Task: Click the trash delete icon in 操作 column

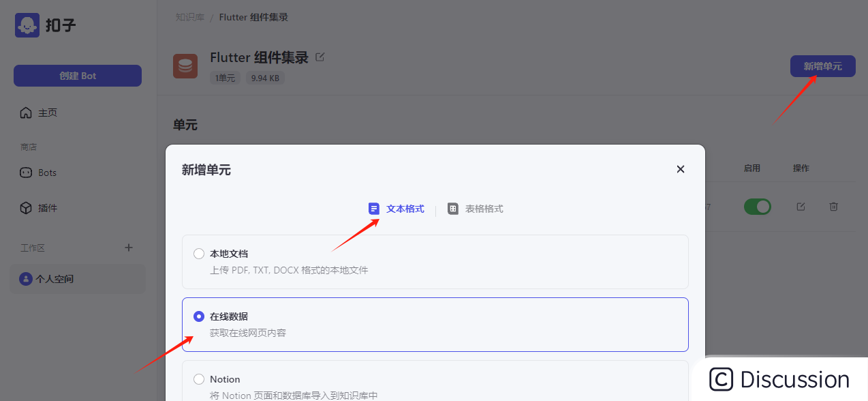Action: tap(833, 207)
